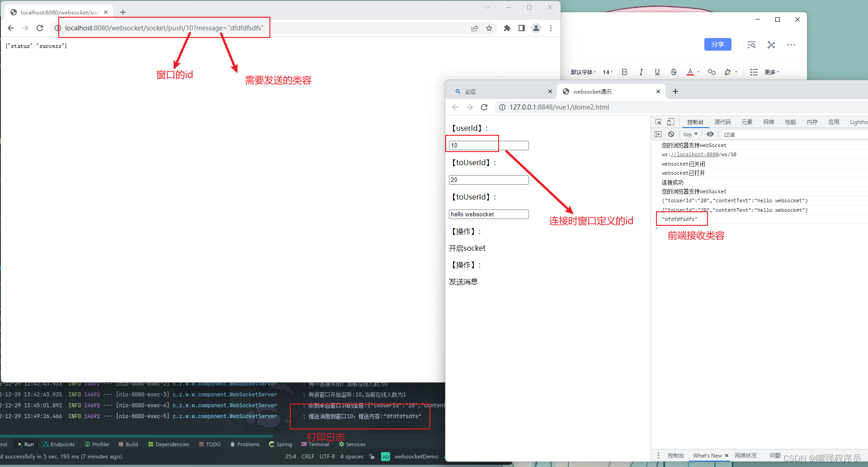Open the side panel icon in Chrome
Screen dimensions: 868x467
[522, 28]
